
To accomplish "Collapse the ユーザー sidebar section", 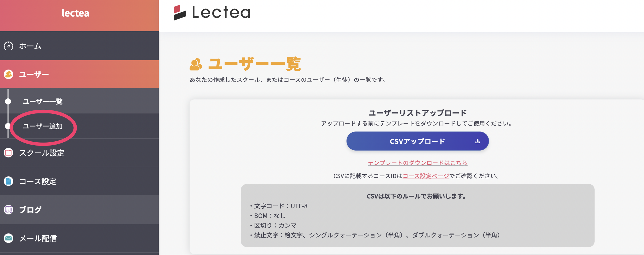I will [x=34, y=74].
